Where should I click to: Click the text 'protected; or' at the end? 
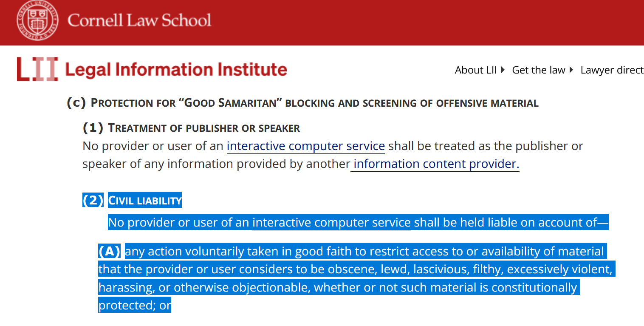[x=135, y=305]
